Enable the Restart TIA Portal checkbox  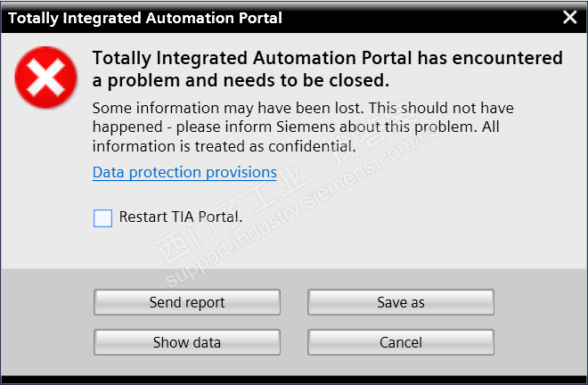[103, 217]
